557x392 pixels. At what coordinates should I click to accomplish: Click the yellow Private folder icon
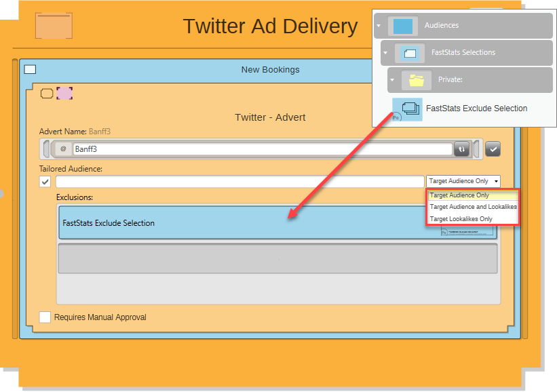click(x=417, y=80)
